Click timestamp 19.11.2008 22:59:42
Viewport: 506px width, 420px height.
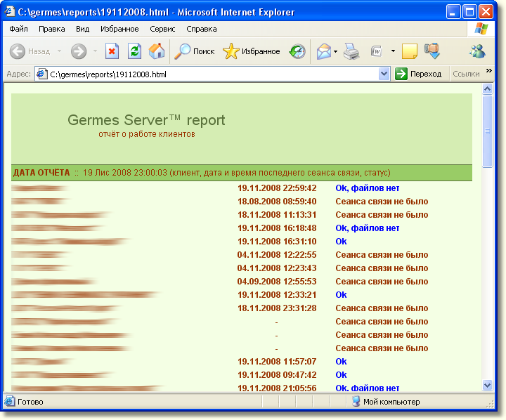pyautogui.click(x=277, y=188)
